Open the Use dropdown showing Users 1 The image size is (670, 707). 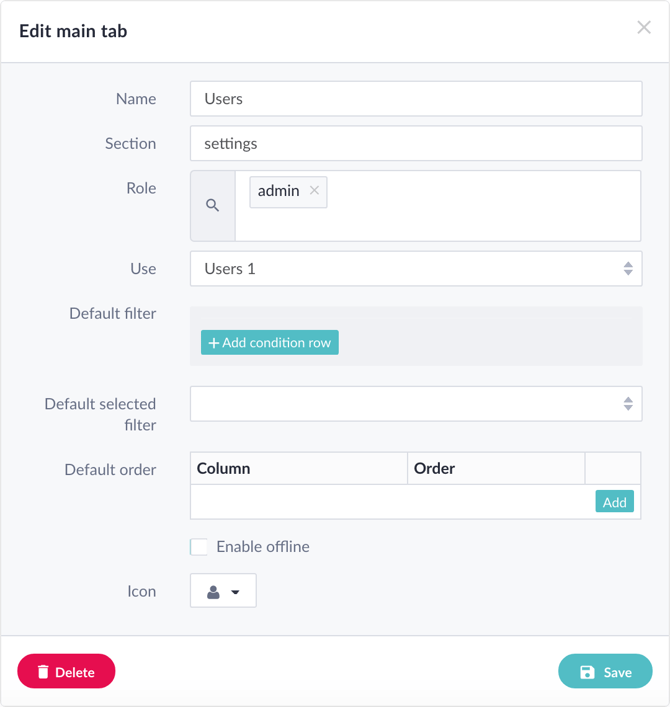(x=416, y=269)
